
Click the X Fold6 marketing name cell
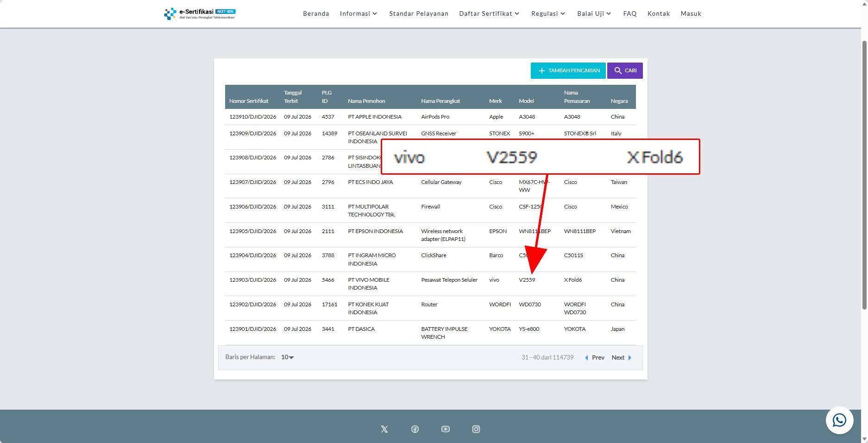tap(573, 280)
